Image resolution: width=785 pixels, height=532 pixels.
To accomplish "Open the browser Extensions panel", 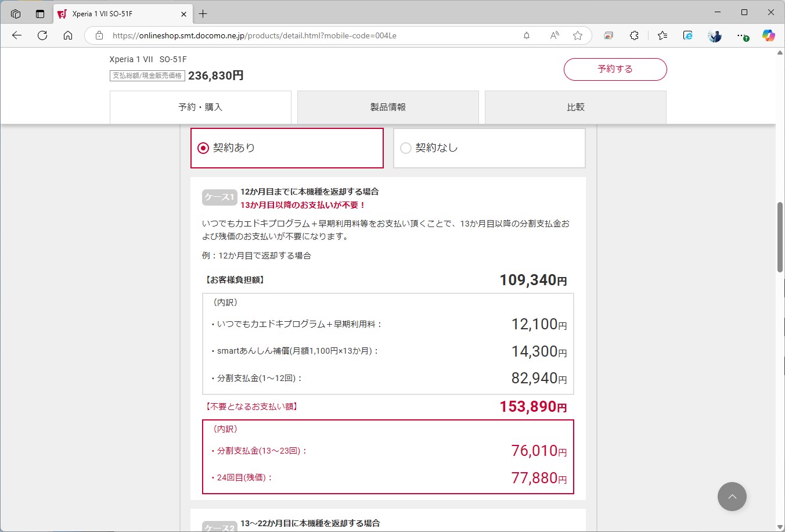I will (633, 35).
